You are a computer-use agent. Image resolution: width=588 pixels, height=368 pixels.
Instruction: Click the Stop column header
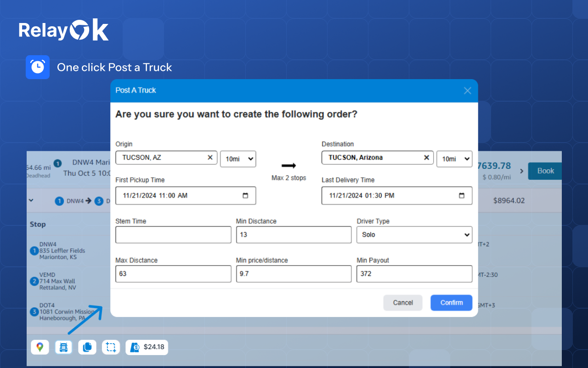point(38,224)
